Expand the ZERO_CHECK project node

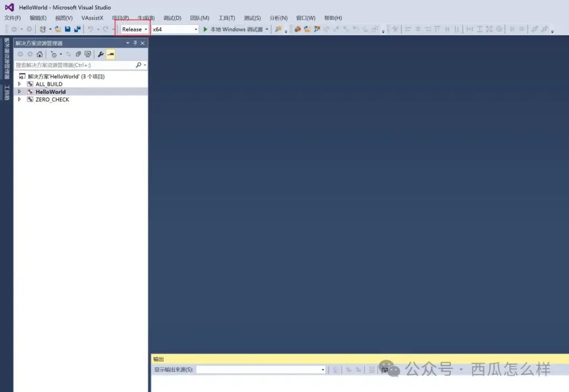coord(19,100)
